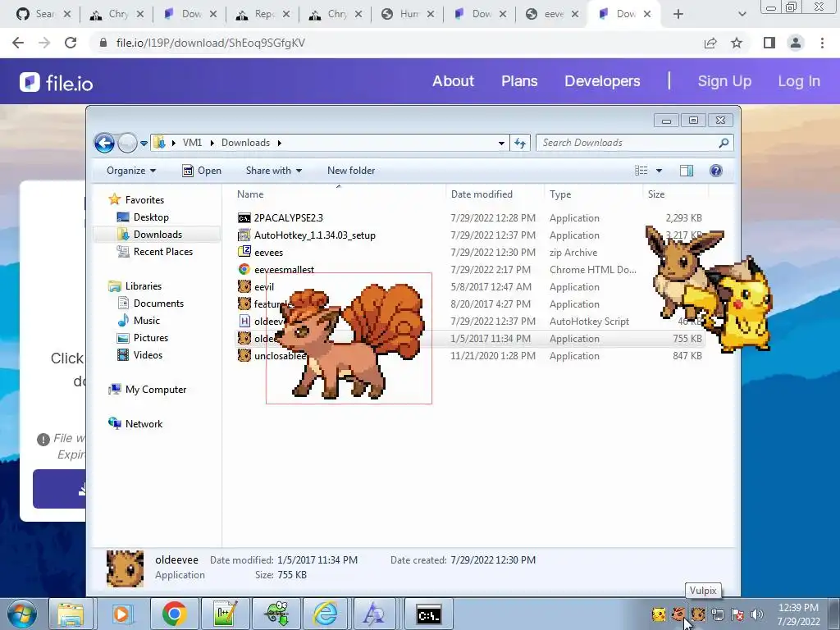This screenshot has width=840, height=630.
Task: Expand the address bar history dropdown
Action: (501, 143)
